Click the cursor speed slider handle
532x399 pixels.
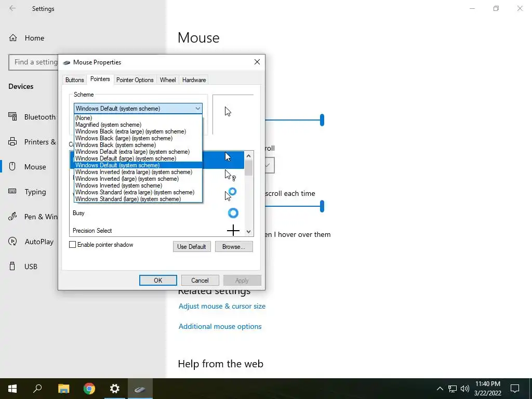click(322, 120)
